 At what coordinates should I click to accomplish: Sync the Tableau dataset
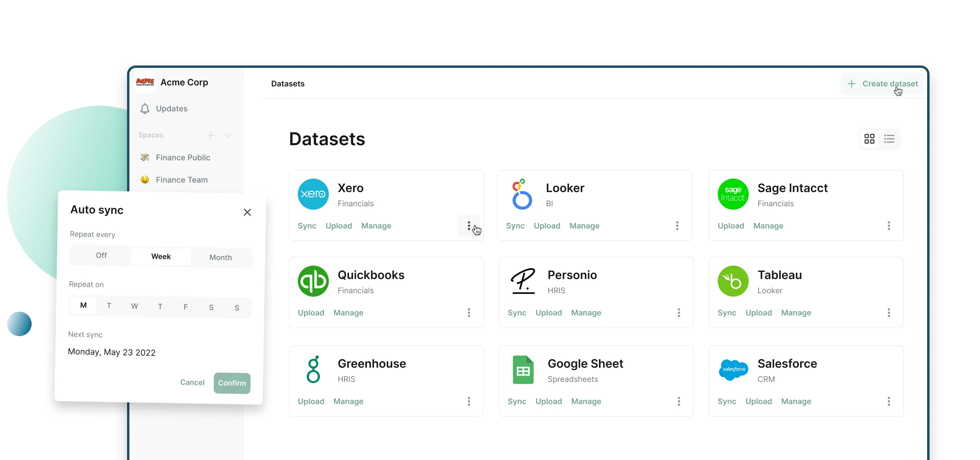pos(727,313)
